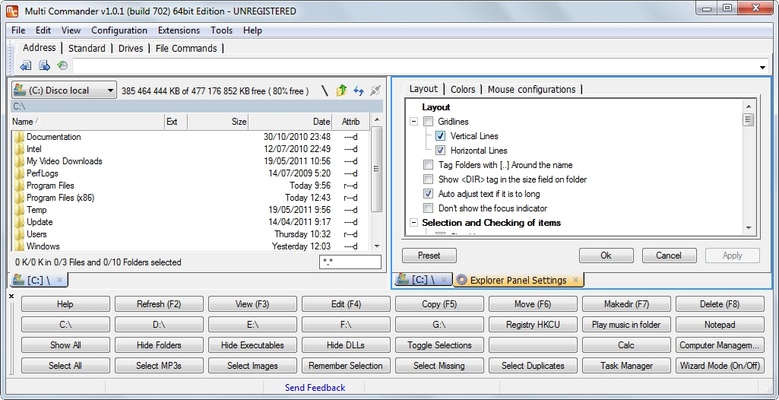Click gear icon on Explorer Panel Settings tab
The image size is (779, 400).
[x=462, y=280]
